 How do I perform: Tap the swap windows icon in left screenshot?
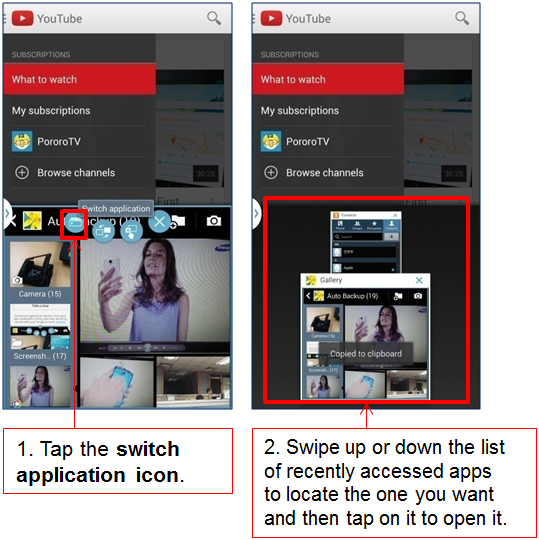point(104,231)
